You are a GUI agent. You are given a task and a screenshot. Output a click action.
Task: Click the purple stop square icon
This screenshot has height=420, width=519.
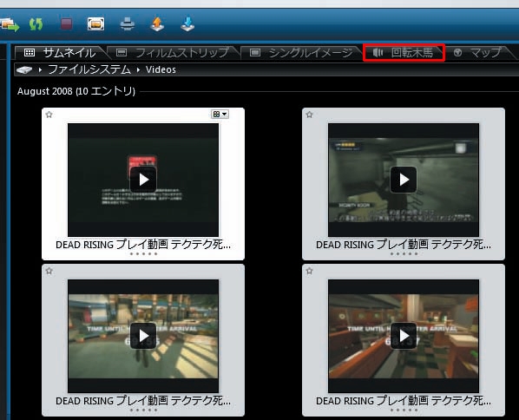pyautogui.click(x=67, y=23)
